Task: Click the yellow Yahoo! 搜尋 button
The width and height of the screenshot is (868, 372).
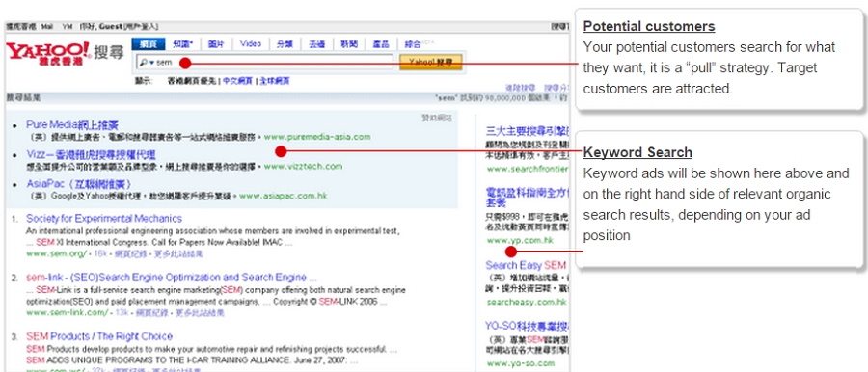Action: 430,63
